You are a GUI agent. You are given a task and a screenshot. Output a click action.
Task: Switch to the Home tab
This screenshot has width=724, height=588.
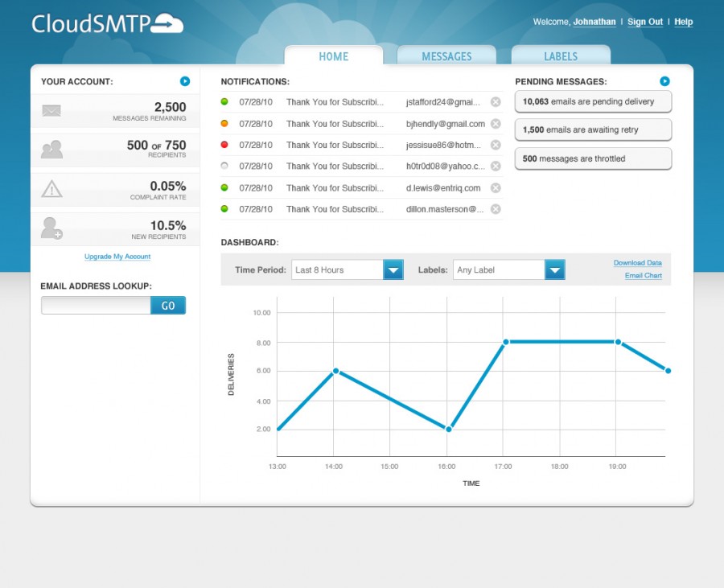point(334,56)
